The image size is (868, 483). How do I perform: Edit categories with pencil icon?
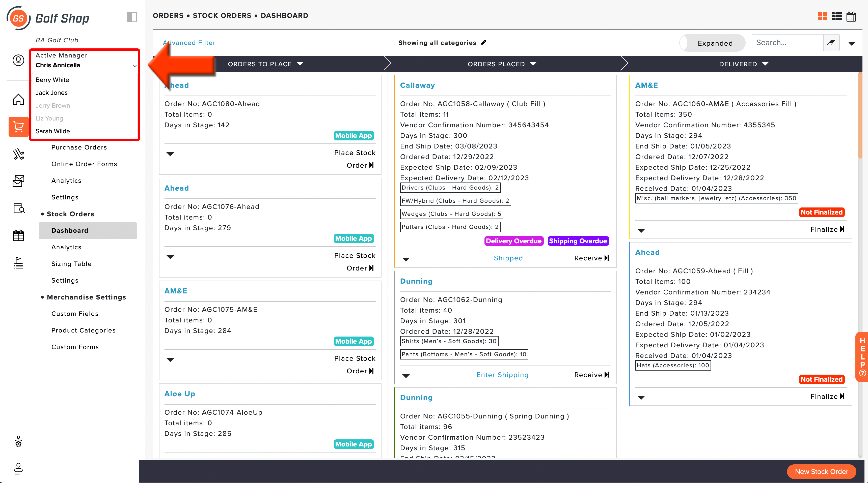(x=483, y=42)
